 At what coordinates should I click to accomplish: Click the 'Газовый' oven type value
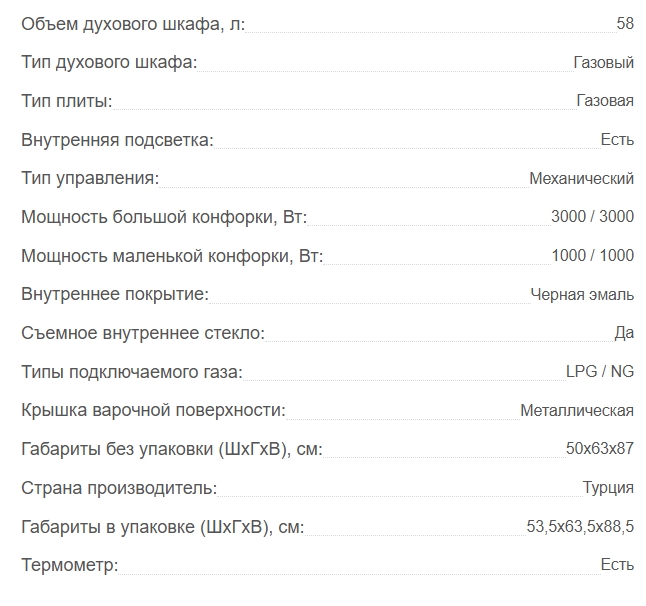[603, 63]
